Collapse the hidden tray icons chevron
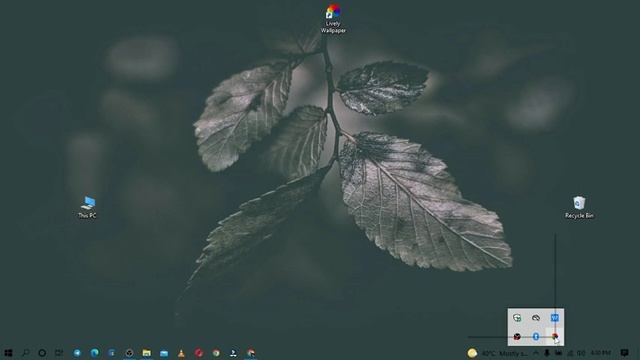The image size is (640, 360). pyautogui.click(x=536, y=353)
